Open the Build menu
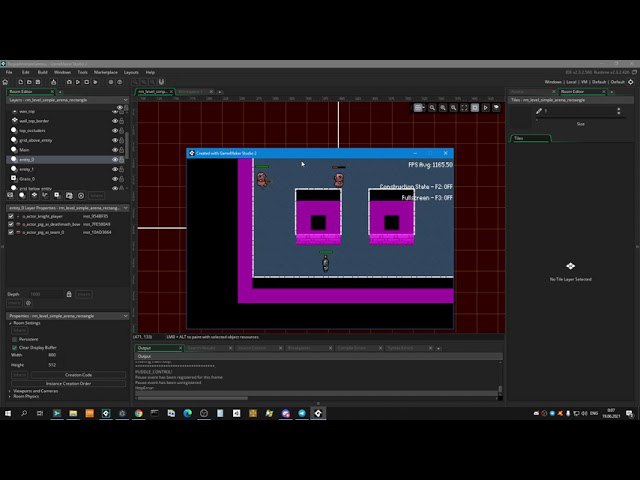Image resolution: width=640 pixels, height=480 pixels. point(42,72)
